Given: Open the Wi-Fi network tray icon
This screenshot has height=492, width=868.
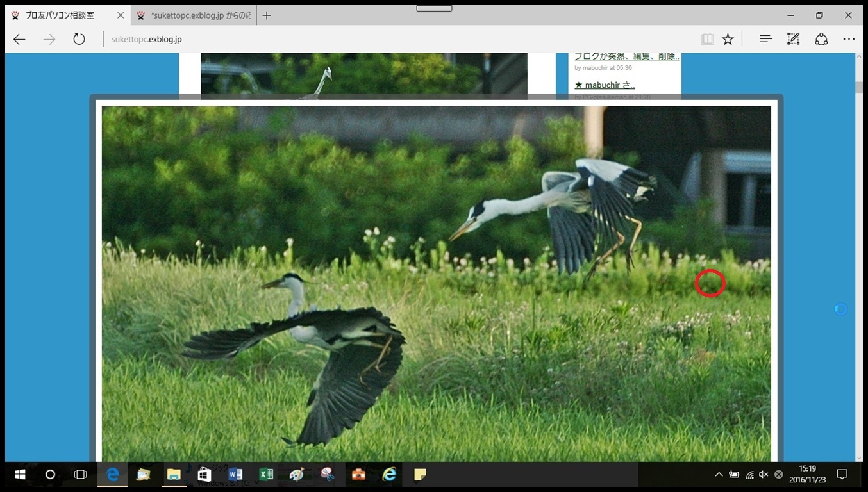Looking at the screenshot, I should click(x=749, y=475).
